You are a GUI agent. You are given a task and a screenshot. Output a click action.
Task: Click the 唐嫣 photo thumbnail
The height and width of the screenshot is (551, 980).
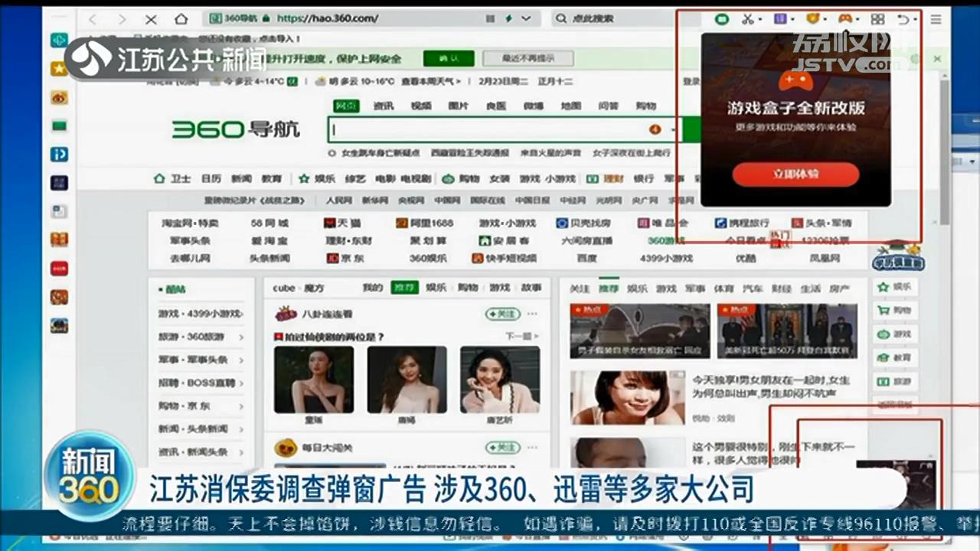407,380
